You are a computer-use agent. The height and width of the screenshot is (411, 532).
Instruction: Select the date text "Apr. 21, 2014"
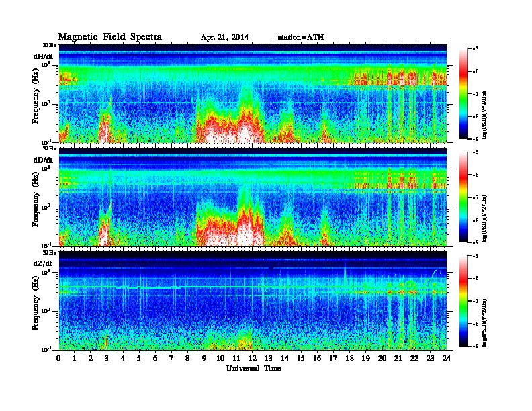click(x=224, y=37)
